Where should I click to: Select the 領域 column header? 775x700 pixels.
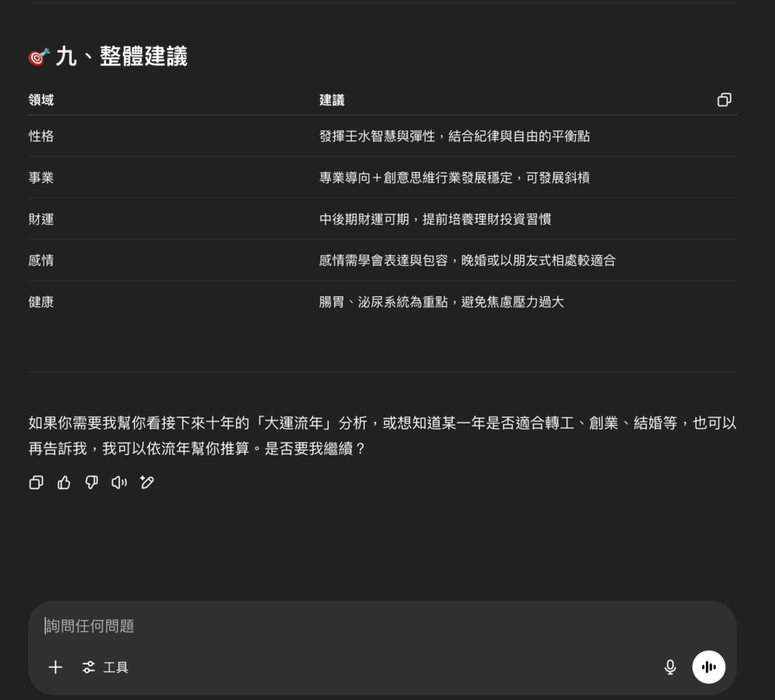coord(42,100)
